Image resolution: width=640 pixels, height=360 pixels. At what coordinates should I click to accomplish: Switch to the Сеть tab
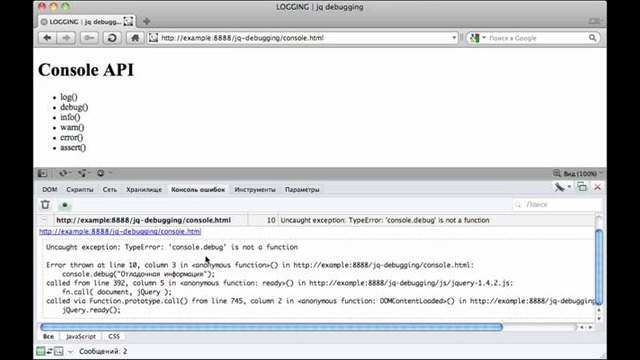(109, 190)
